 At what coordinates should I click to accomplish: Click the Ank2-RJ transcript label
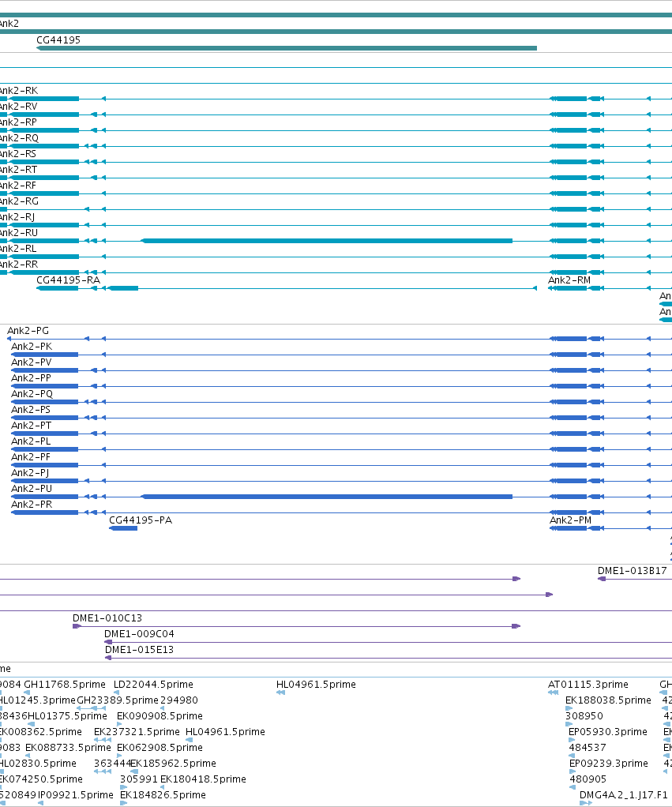[17, 217]
